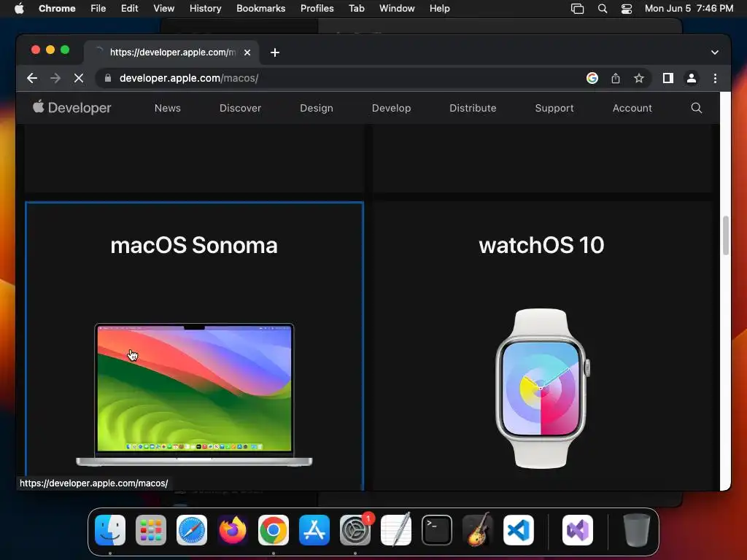
Task: Click the Stage Manager menu bar icon
Action: click(578, 9)
